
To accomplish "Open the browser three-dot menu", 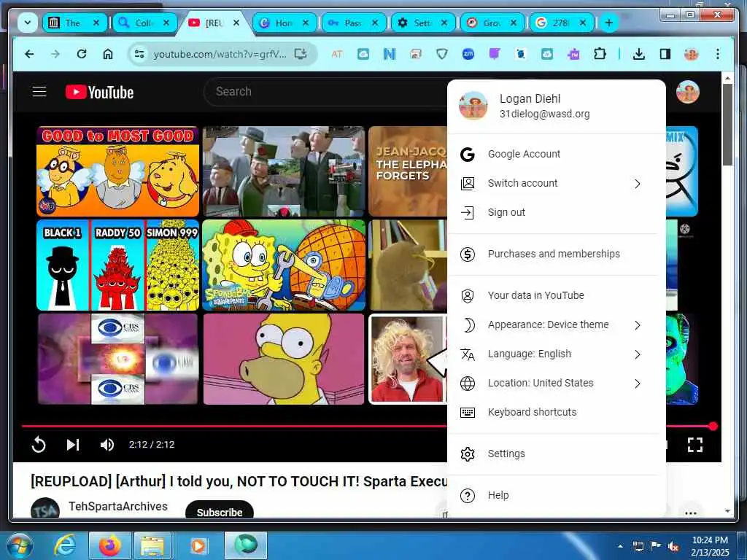I will [x=718, y=54].
